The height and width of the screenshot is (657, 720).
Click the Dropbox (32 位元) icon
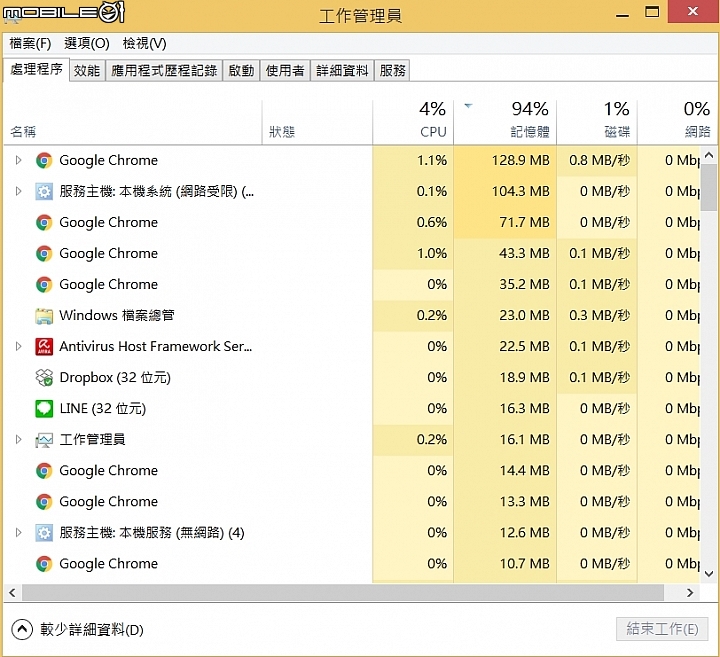44,378
